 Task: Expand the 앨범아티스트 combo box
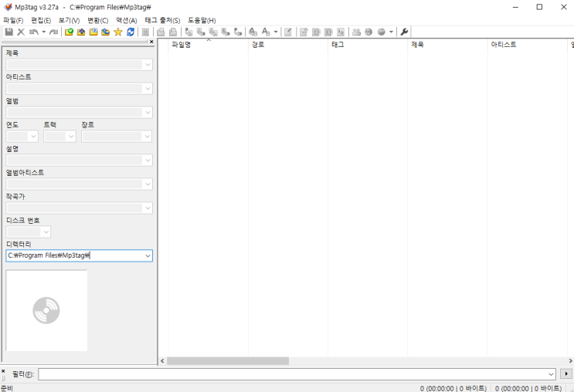tap(148, 184)
